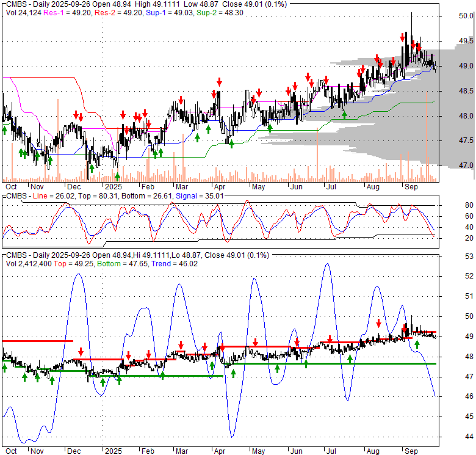Click the 49.5 price axis label
This screenshot has height=455, width=476.
[466, 41]
